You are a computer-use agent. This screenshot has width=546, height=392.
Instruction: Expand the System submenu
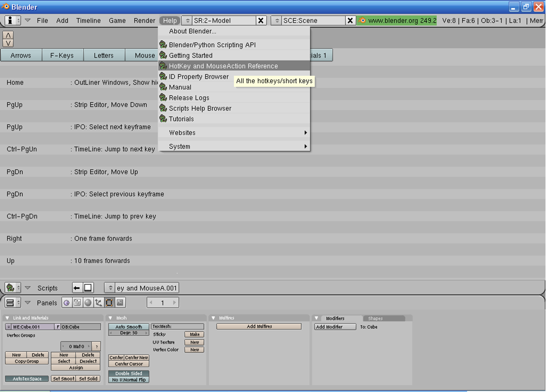[x=234, y=147]
